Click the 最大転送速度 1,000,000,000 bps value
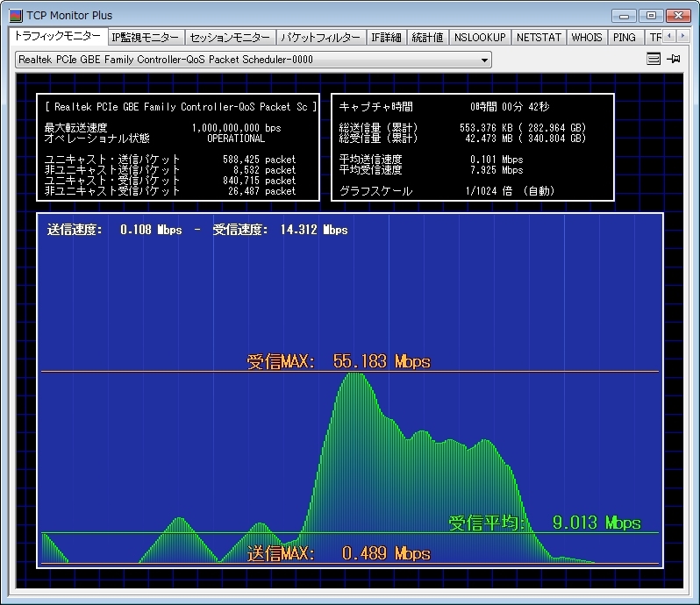The image size is (700, 605). (x=236, y=128)
